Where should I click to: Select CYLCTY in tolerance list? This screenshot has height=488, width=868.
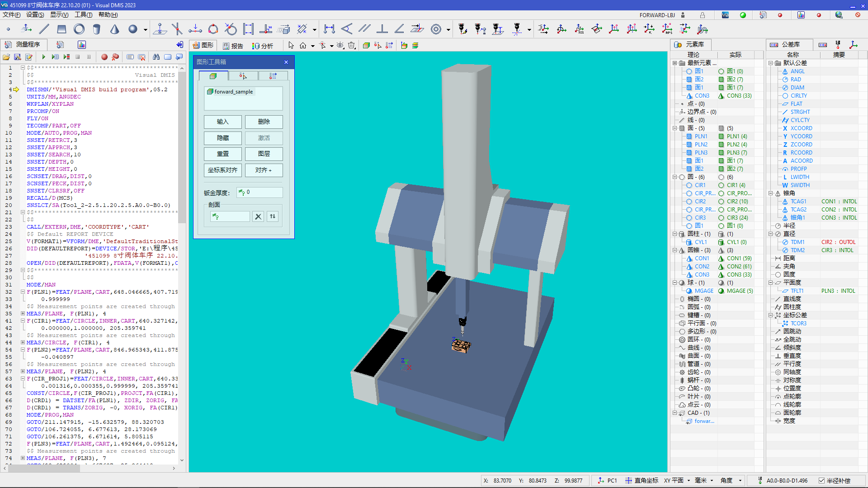tap(800, 120)
